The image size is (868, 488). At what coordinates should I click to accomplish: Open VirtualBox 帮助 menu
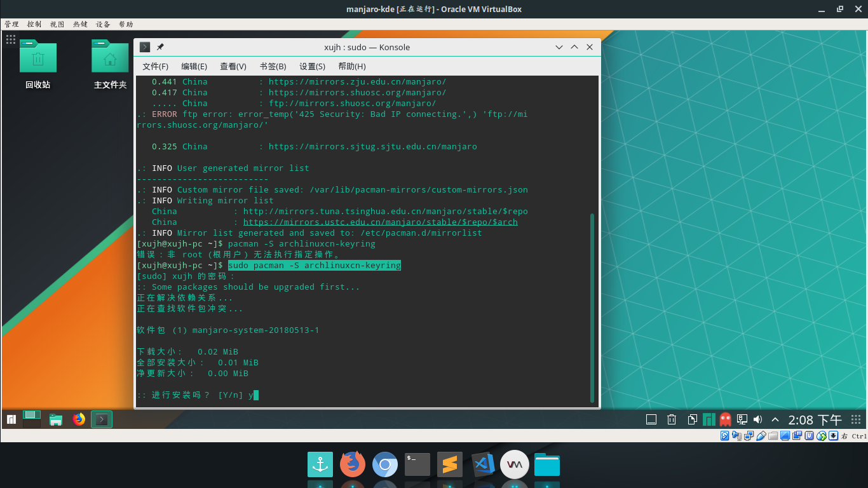[x=126, y=24]
